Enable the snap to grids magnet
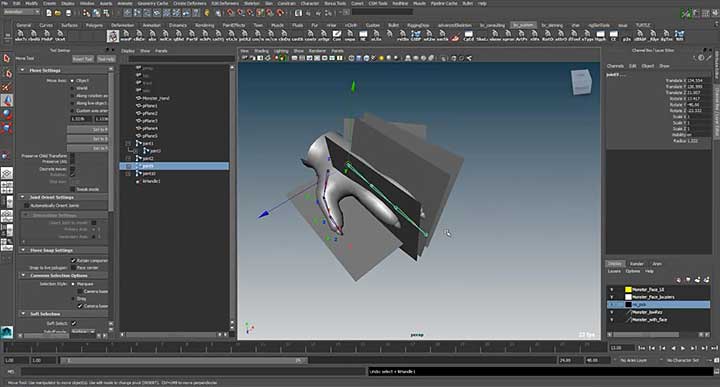The image size is (720, 387). click(x=231, y=13)
